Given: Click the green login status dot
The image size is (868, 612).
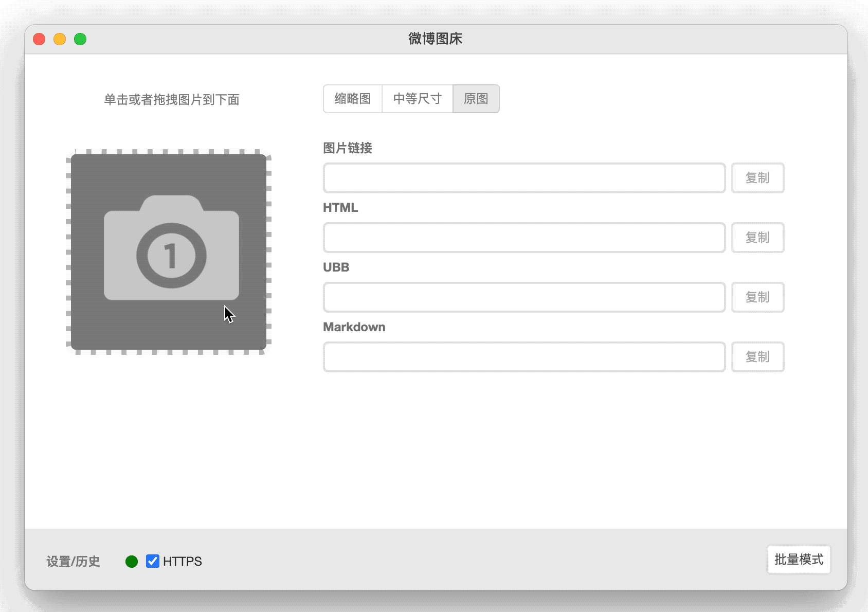Looking at the screenshot, I should click(x=132, y=562).
